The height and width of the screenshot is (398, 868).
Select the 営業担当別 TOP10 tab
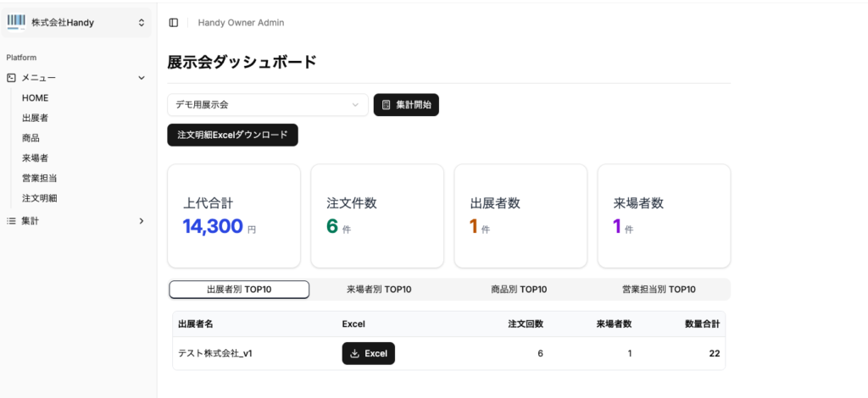pos(658,290)
